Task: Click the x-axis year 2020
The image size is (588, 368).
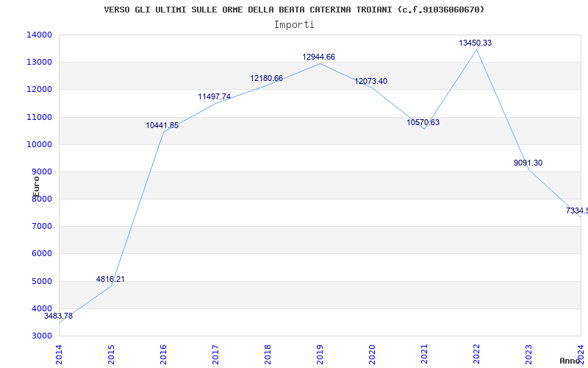Action: tap(372, 355)
